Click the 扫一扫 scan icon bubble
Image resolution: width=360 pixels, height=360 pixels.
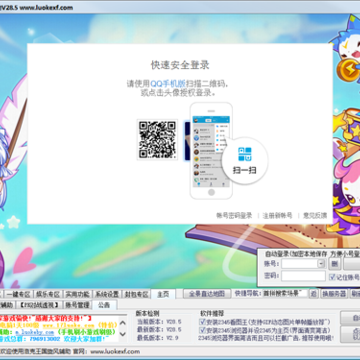pos(245,160)
